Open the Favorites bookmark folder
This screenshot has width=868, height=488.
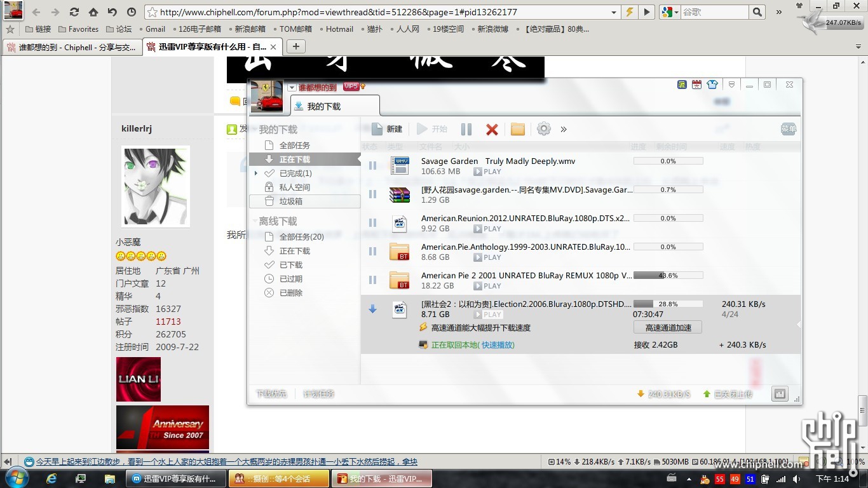click(78, 29)
